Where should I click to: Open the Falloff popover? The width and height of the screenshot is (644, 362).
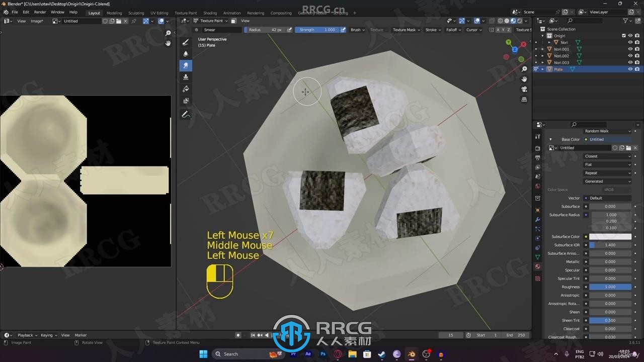(x=453, y=30)
